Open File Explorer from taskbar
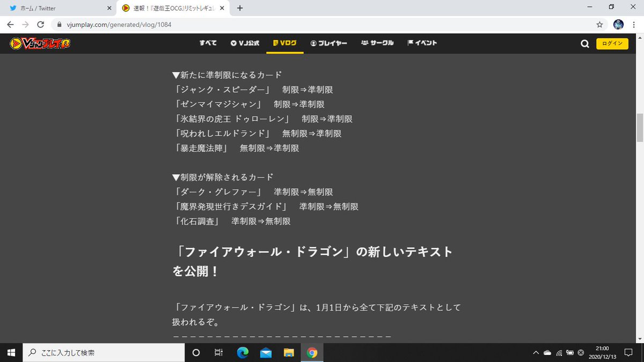This screenshot has width=644, height=362. click(289, 352)
